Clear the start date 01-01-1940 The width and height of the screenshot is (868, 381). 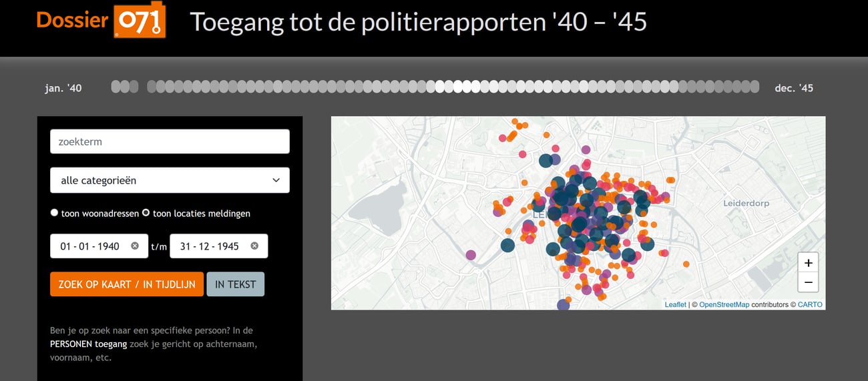pos(135,246)
